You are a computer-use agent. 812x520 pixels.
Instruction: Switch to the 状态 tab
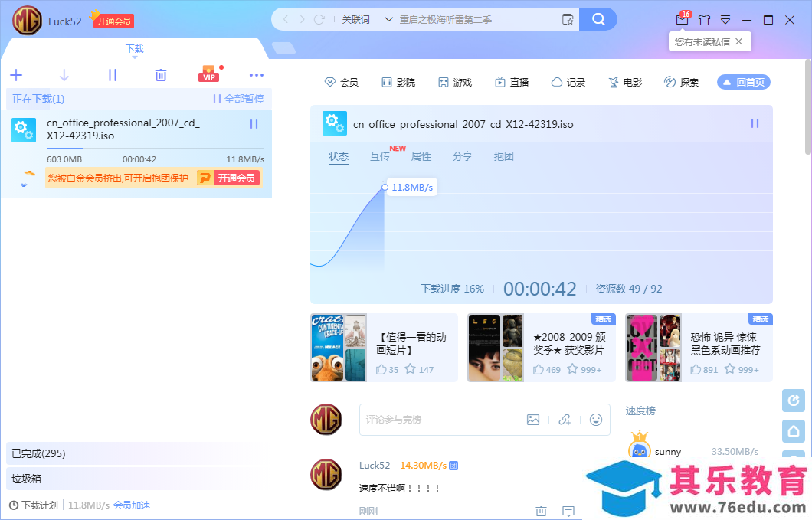[339, 156]
